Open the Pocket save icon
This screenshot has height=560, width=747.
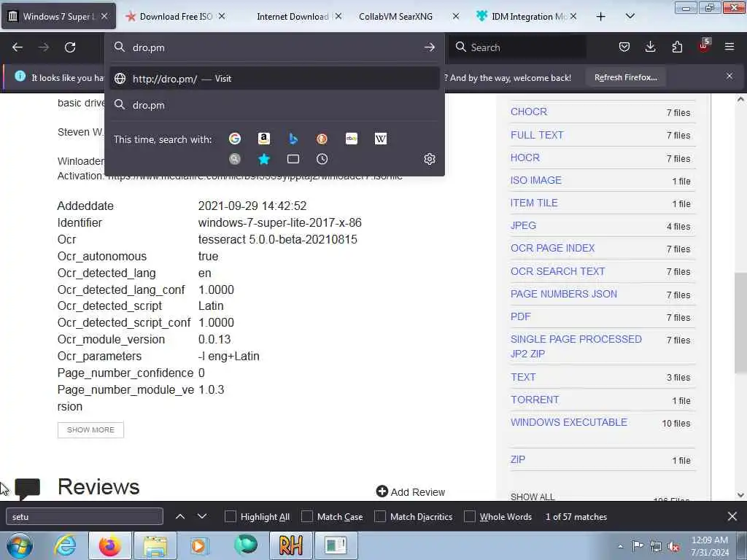click(624, 47)
